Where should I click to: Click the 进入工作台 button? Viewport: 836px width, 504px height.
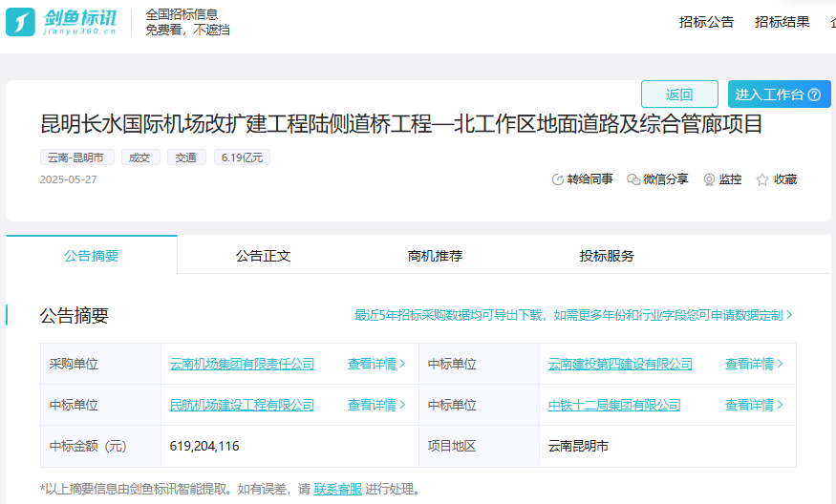779,94
